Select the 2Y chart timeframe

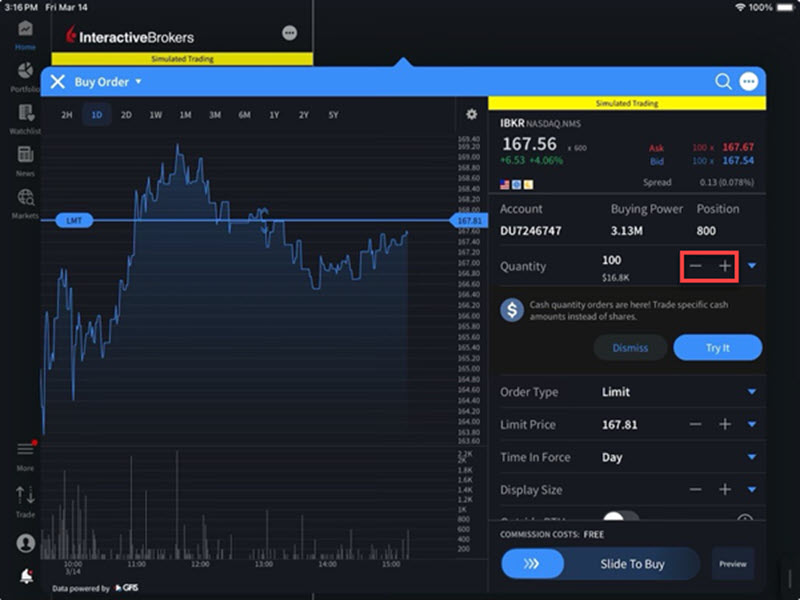coord(304,115)
